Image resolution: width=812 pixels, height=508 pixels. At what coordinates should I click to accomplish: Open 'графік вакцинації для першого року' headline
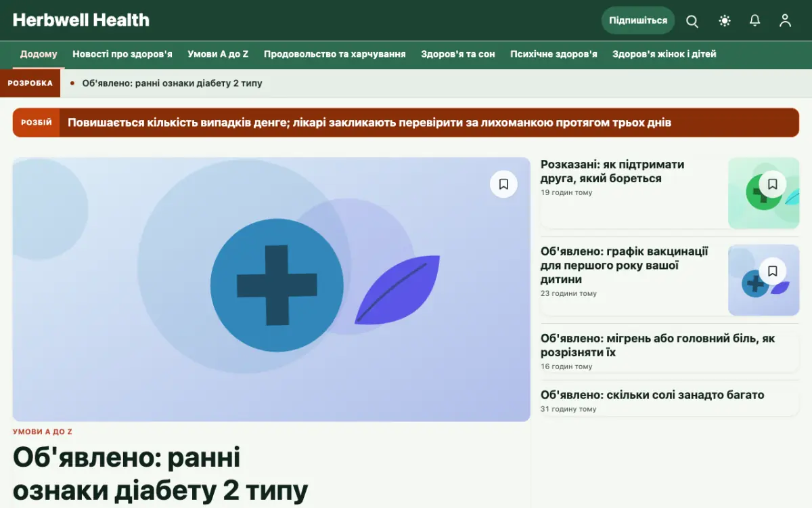[x=625, y=266]
